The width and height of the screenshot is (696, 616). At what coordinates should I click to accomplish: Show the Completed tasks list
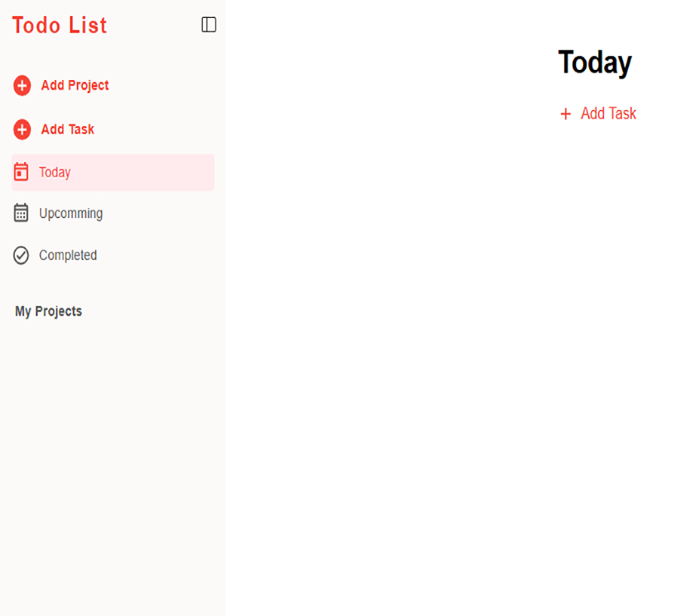[x=68, y=256]
